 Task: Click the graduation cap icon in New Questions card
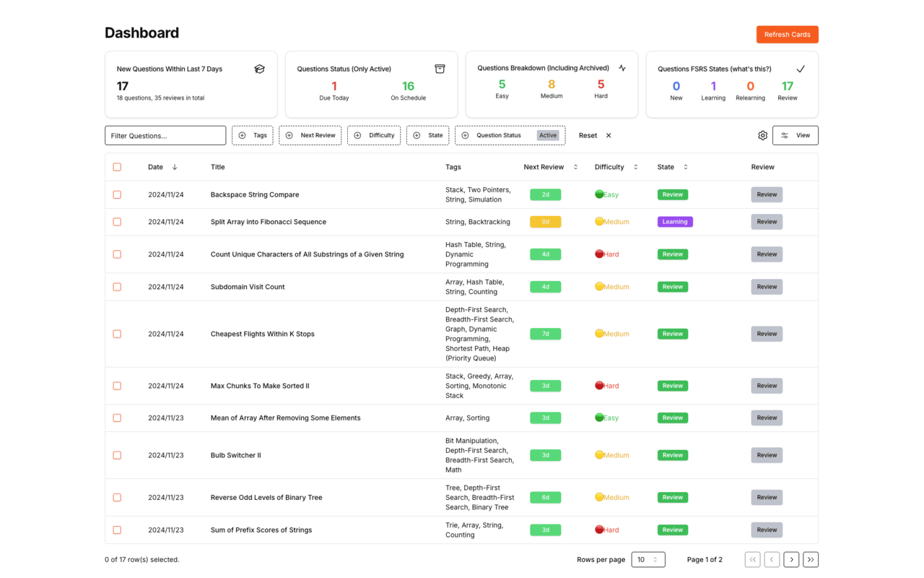pyautogui.click(x=259, y=69)
